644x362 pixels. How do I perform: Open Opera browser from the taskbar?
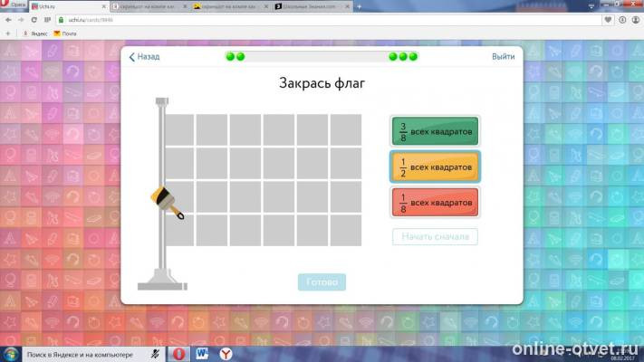click(x=178, y=354)
